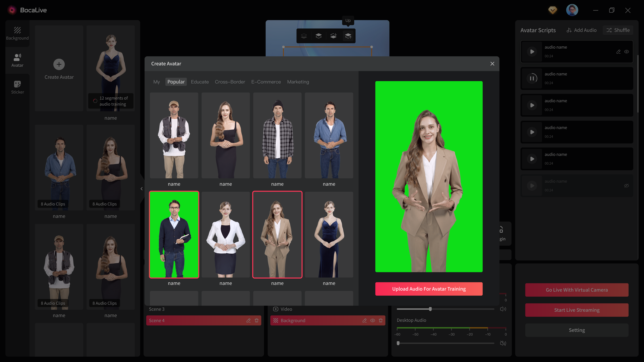Select the green-screen man with glasses avatar
The height and width of the screenshot is (362, 644).
coord(174,234)
